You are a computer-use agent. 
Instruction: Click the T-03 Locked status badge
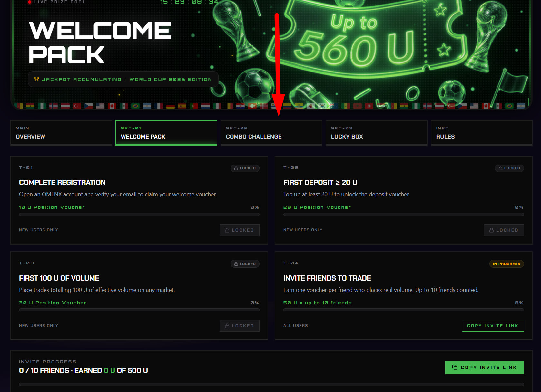pyautogui.click(x=245, y=264)
